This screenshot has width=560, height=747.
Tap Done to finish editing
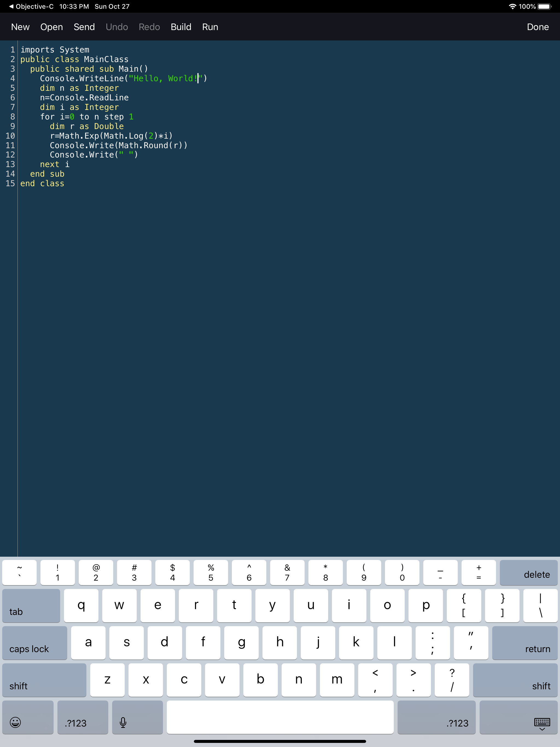538,27
